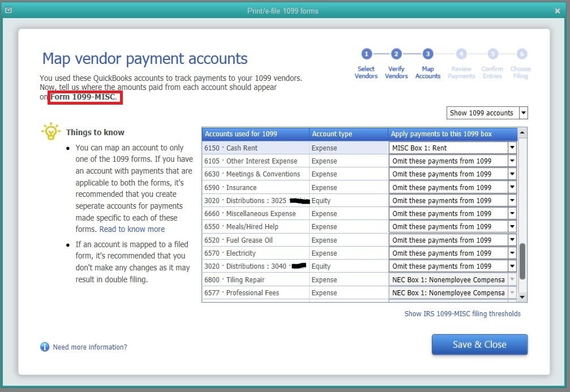Viewport: 570px width, 392px height.
Task: Click the Equity type cell for Distributions : 3025
Action: (349, 201)
